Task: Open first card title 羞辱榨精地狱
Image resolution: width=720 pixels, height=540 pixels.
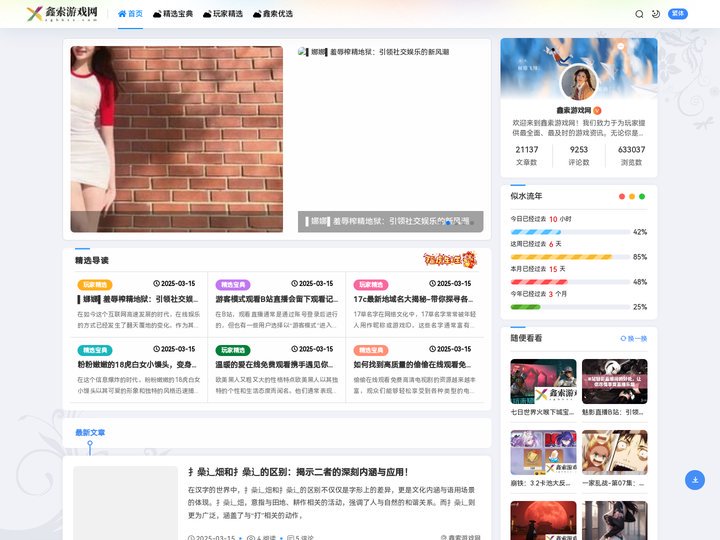Action: tap(138, 299)
